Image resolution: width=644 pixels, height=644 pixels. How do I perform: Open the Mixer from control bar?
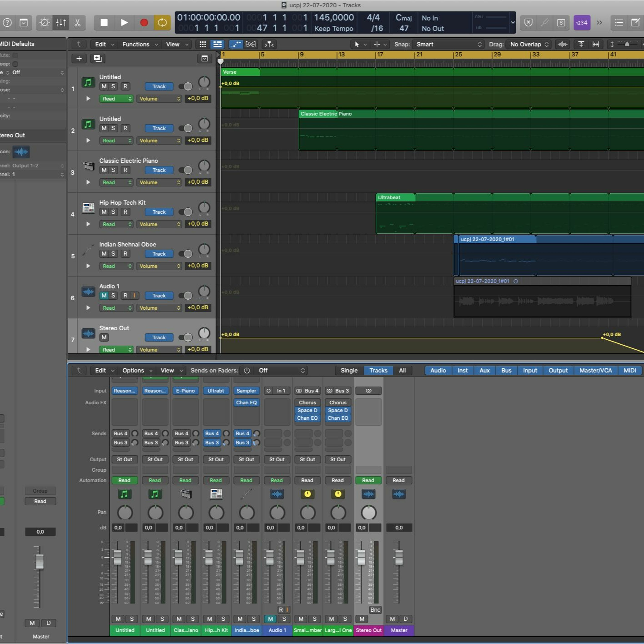[61, 23]
